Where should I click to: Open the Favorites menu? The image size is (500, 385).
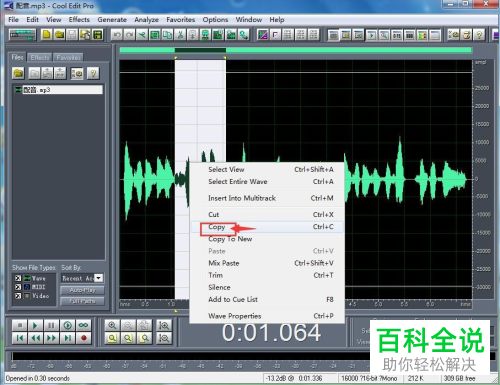(181, 20)
